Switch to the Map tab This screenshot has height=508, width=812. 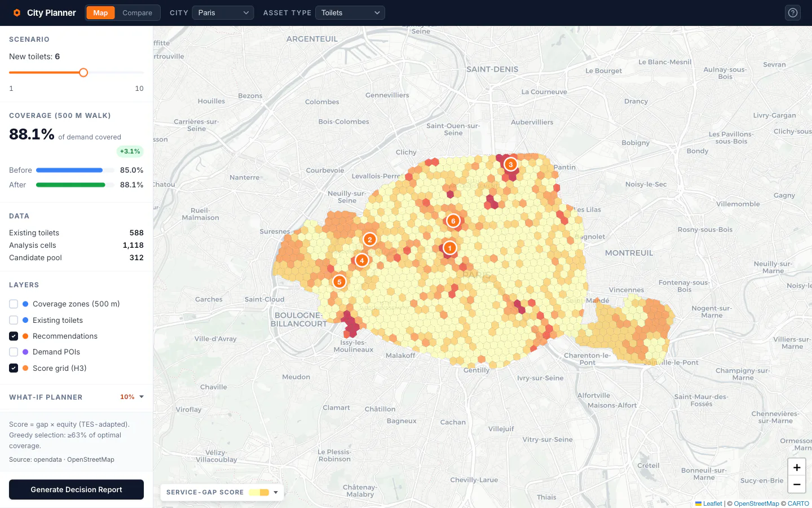(x=100, y=12)
